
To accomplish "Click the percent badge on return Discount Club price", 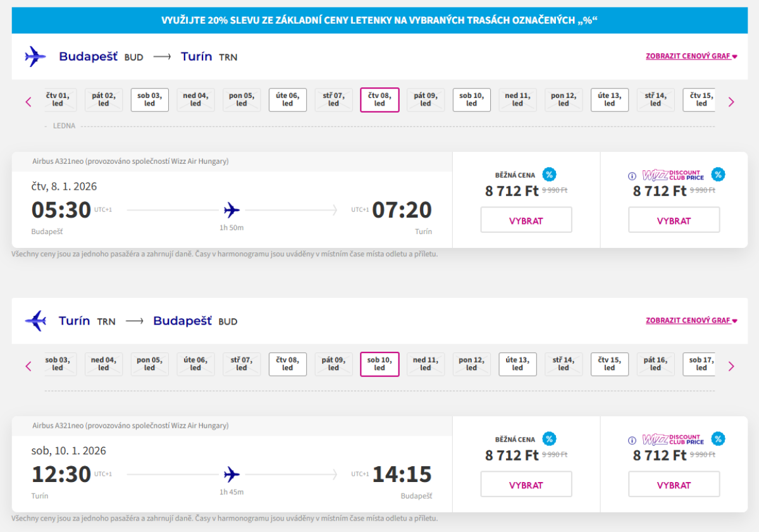I will coord(718,439).
